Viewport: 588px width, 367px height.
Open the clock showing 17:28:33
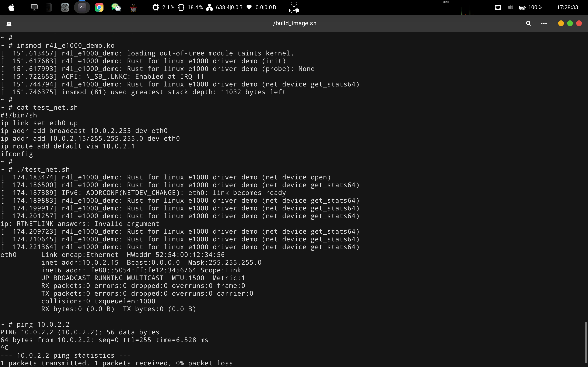tap(567, 8)
